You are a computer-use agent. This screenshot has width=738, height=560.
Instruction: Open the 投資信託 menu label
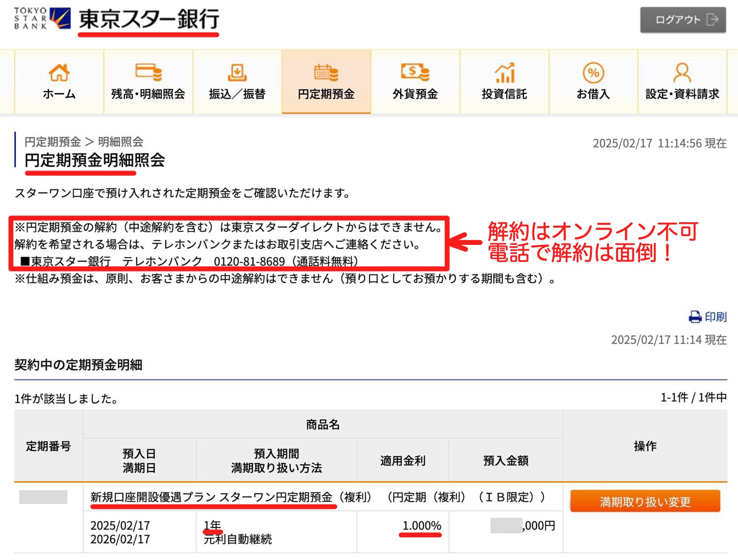[504, 94]
